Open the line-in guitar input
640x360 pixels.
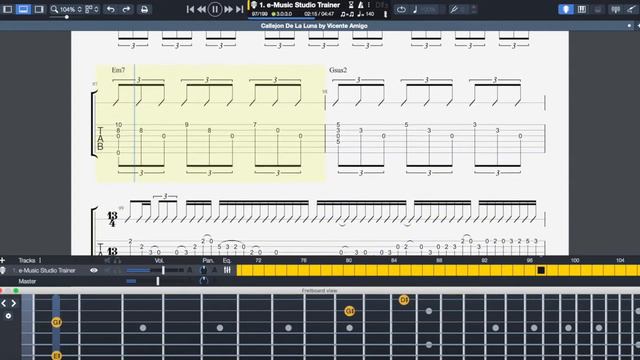pyautogui.click(x=631, y=9)
